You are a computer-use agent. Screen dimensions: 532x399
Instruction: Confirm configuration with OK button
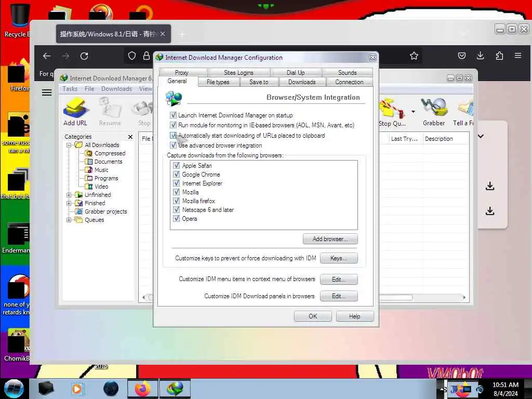(x=313, y=316)
